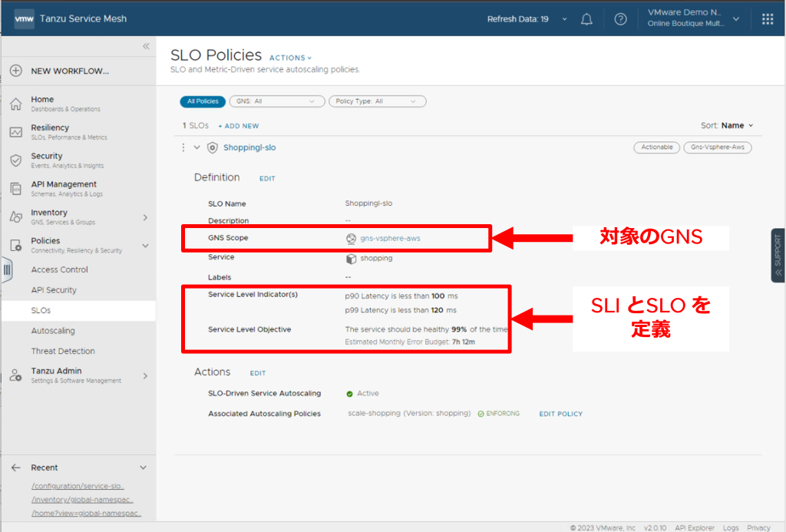Click the Gns-Vsphere-Aws tag

[718, 147]
